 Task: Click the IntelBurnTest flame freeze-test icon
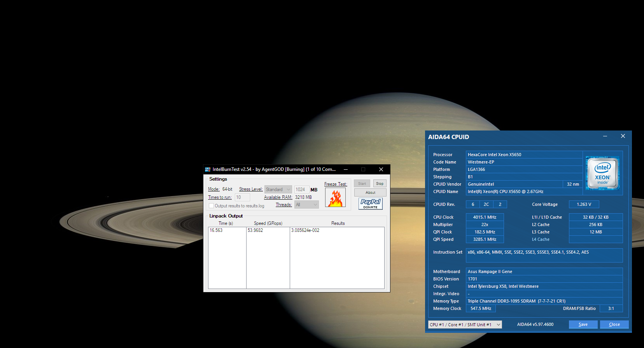(335, 198)
